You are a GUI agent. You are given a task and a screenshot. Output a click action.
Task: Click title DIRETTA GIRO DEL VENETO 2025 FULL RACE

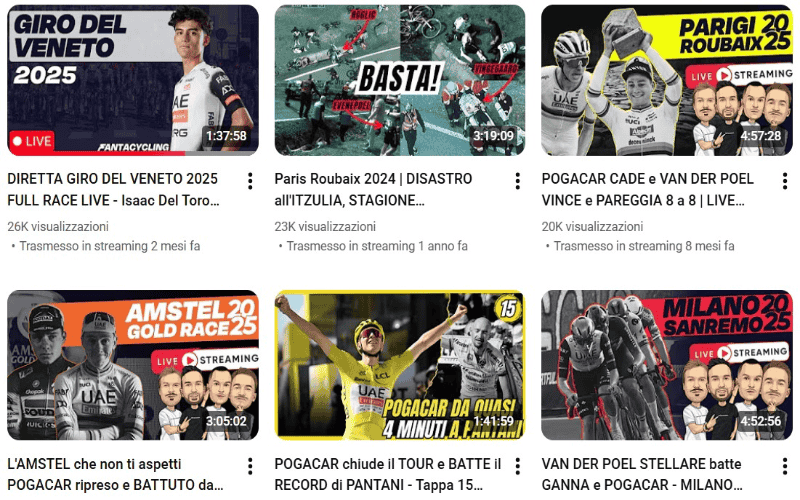[x=113, y=190]
